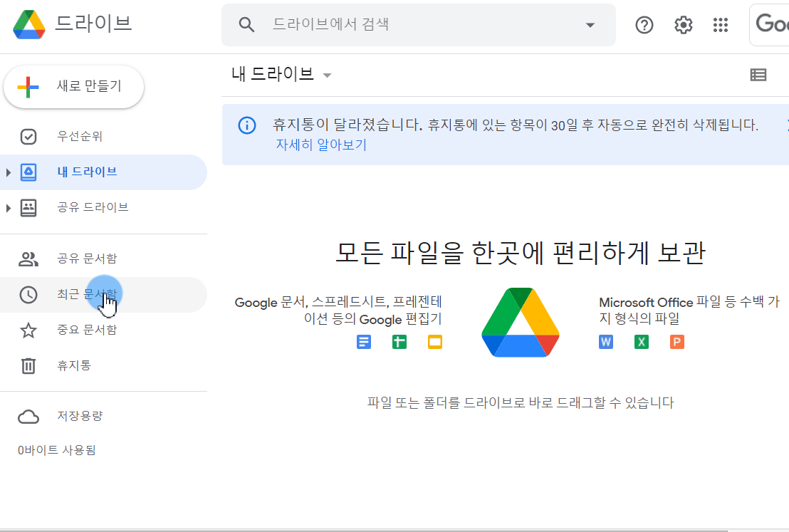Click the Google account logo button
The height and width of the screenshot is (532, 789).
pyautogui.click(x=769, y=25)
